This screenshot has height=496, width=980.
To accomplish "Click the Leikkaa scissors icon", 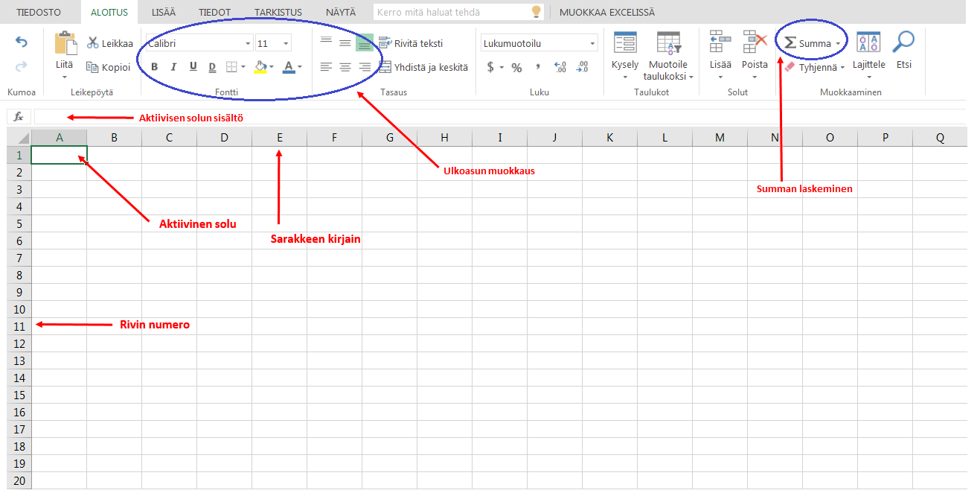I will [93, 43].
